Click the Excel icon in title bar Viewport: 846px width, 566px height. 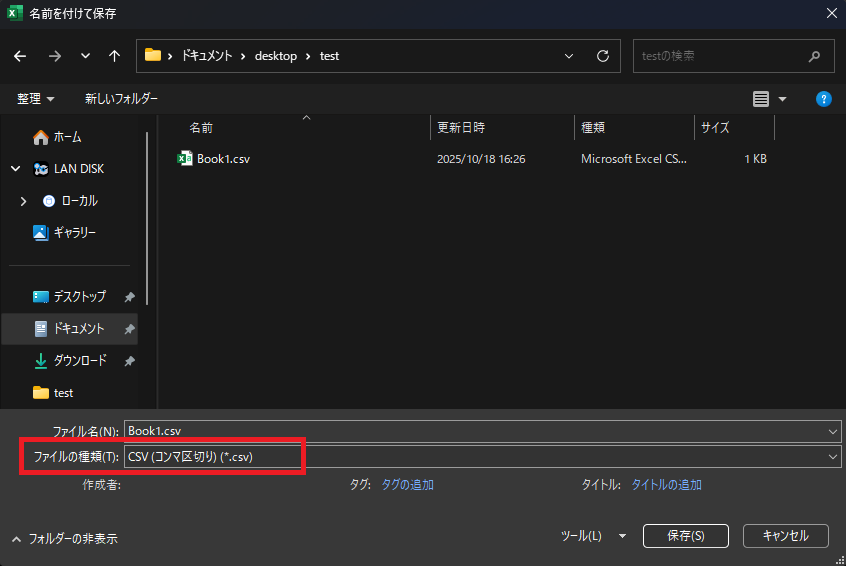tap(15, 13)
